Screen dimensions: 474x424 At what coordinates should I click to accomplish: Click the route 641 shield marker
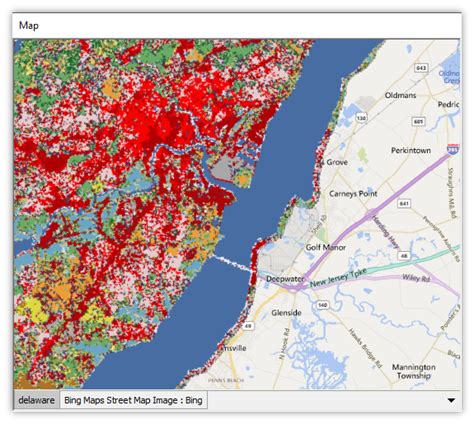pyautogui.click(x=404, y=203)
